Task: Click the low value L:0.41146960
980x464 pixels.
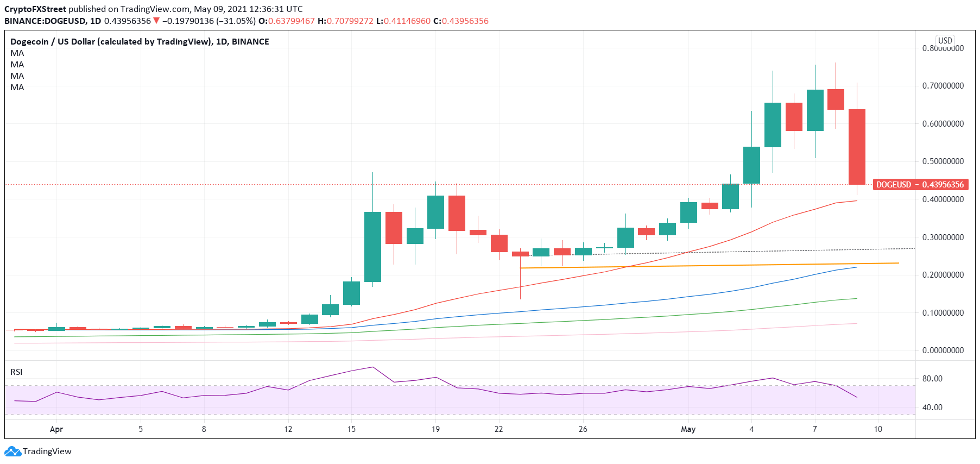Action: (403, 21)
